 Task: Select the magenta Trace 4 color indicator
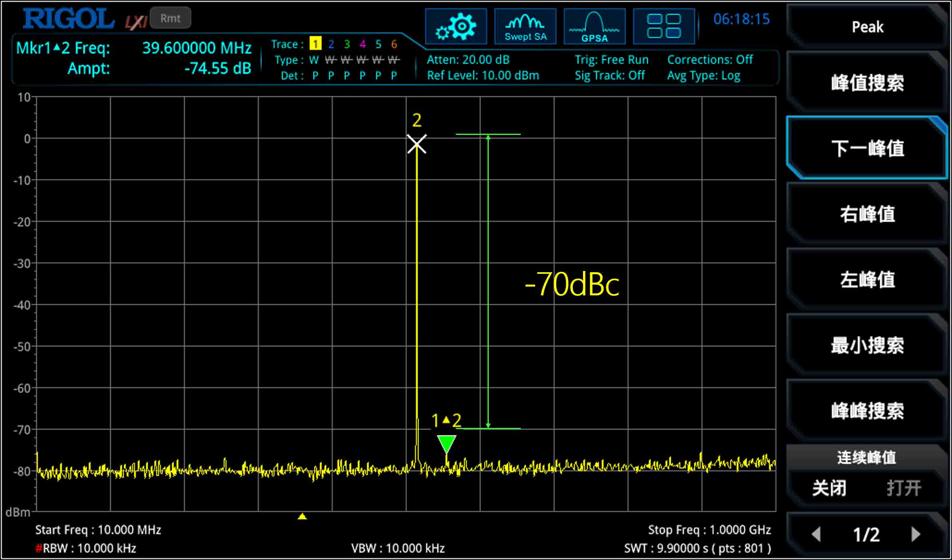click(x=363, y=44)
